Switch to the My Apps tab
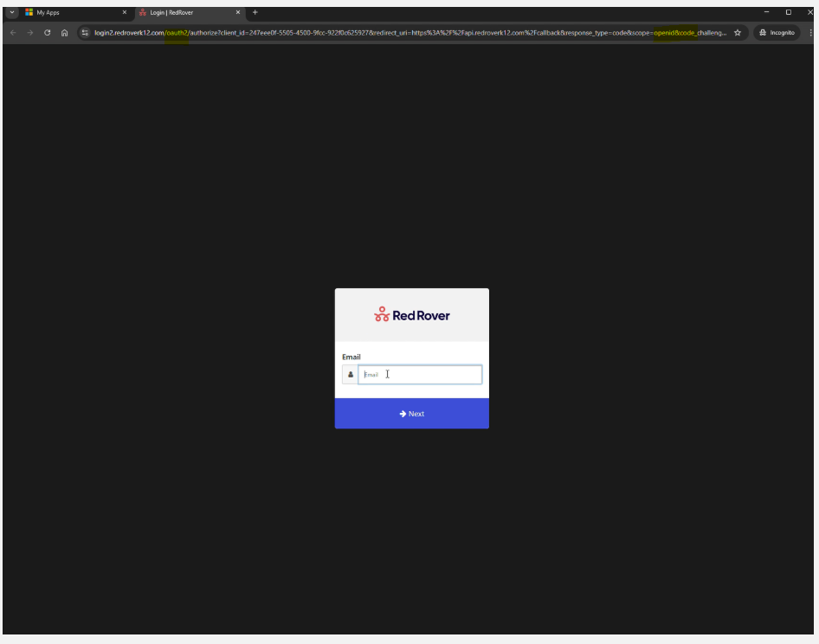 coord(75,12)
